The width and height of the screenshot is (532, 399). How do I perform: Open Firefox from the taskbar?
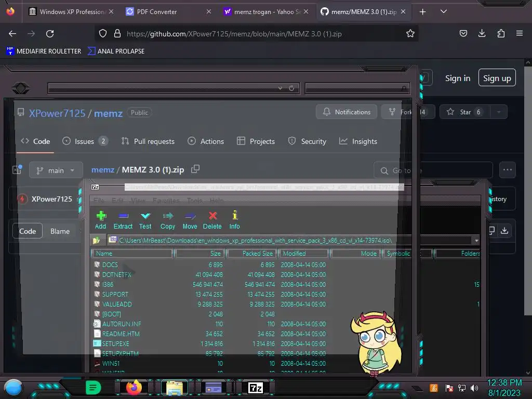click(134, 388)
